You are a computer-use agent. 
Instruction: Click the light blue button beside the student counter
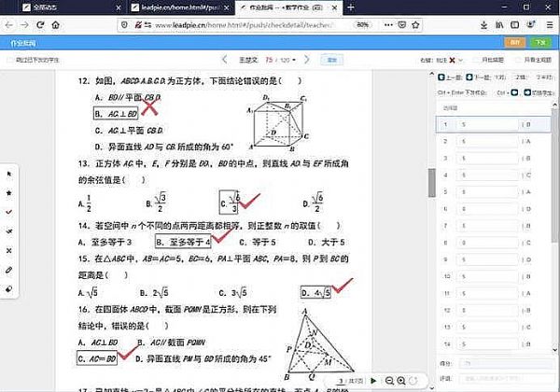(x=331, y=60)
